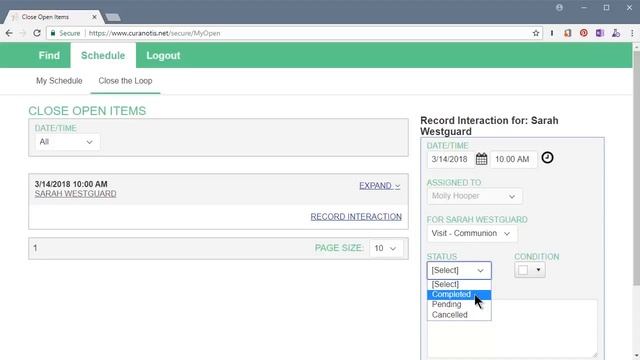The image size is (640, 360).
Task: Bookmark this page with the star icon
Action: point(536,33)
